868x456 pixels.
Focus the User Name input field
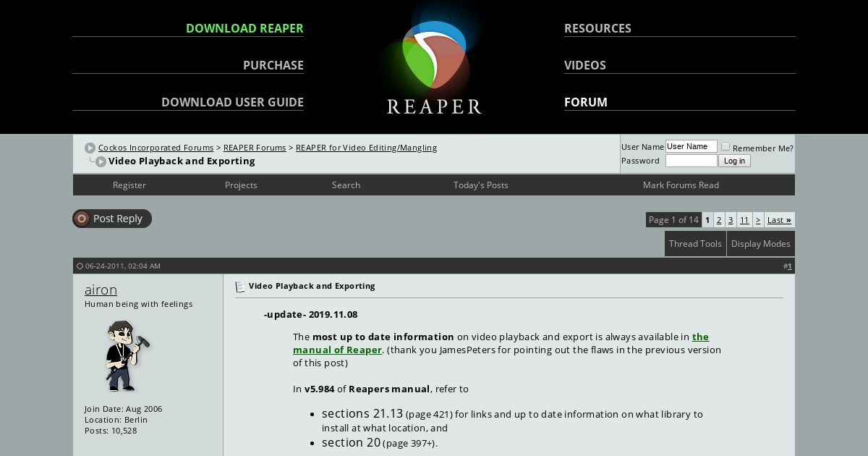tap(692, 146)
